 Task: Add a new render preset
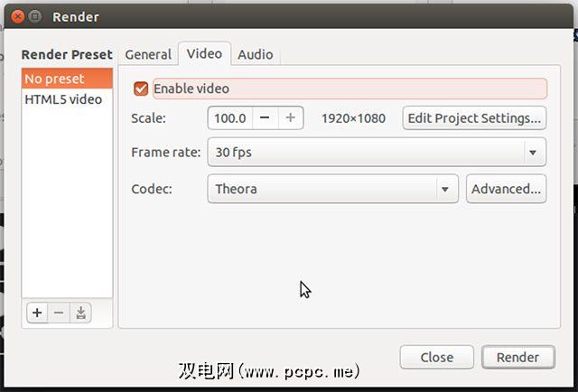coord(37,313)
